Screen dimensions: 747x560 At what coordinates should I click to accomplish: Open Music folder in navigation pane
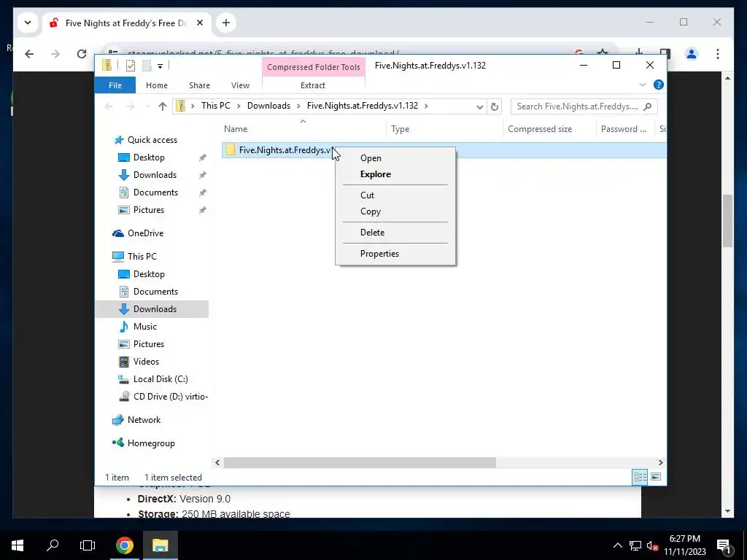pos(145,327)
